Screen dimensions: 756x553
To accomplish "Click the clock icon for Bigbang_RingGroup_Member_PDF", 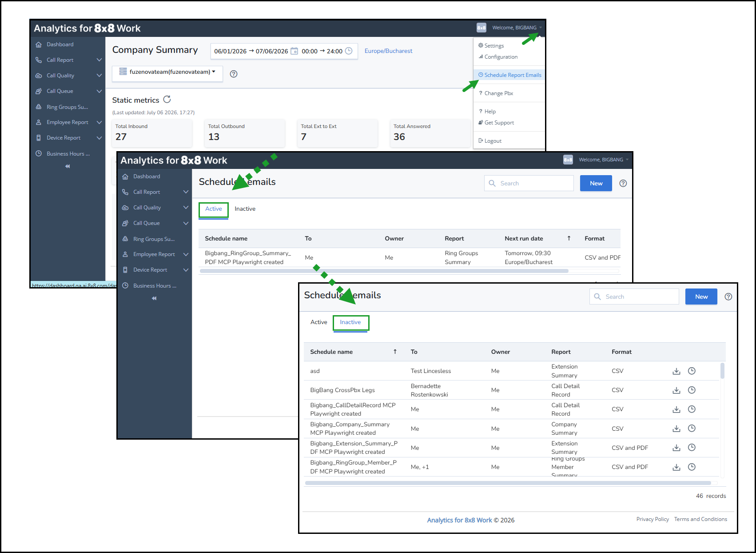I will 692,467.
